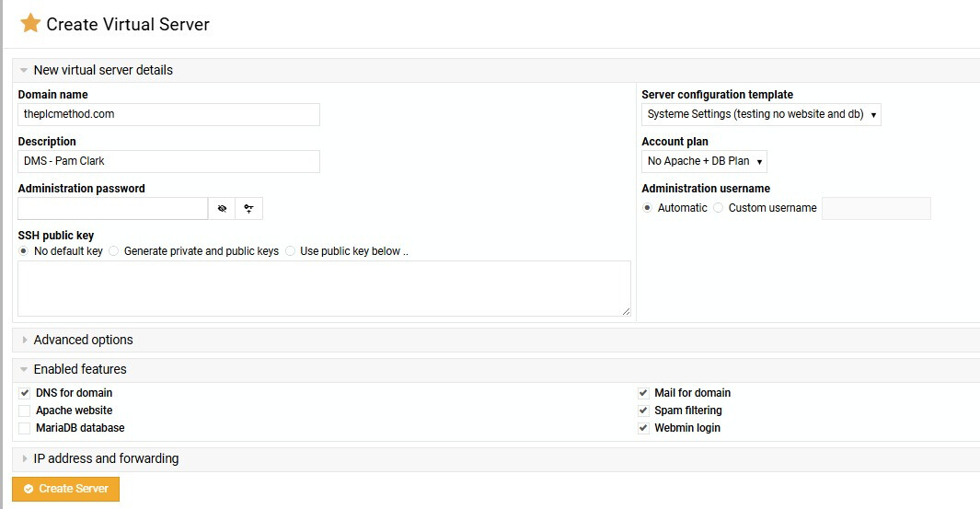Select Generate private and public keys option

[114, 251]
